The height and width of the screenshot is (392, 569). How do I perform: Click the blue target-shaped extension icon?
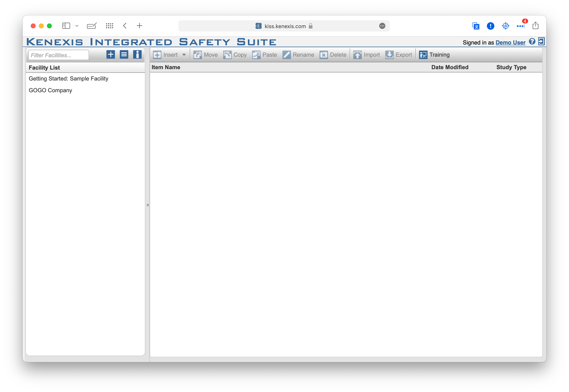pos(505,26)
